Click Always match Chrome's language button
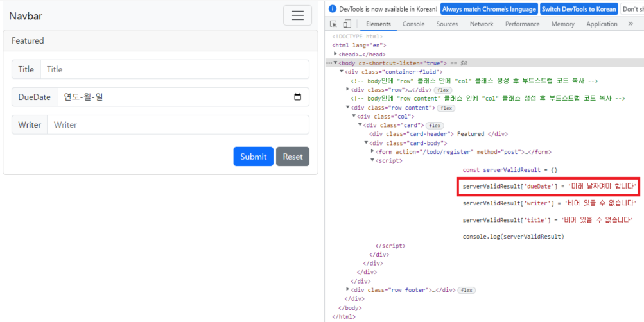The height and width of the screenshot is (322, 644). click(x=489, y=9)
